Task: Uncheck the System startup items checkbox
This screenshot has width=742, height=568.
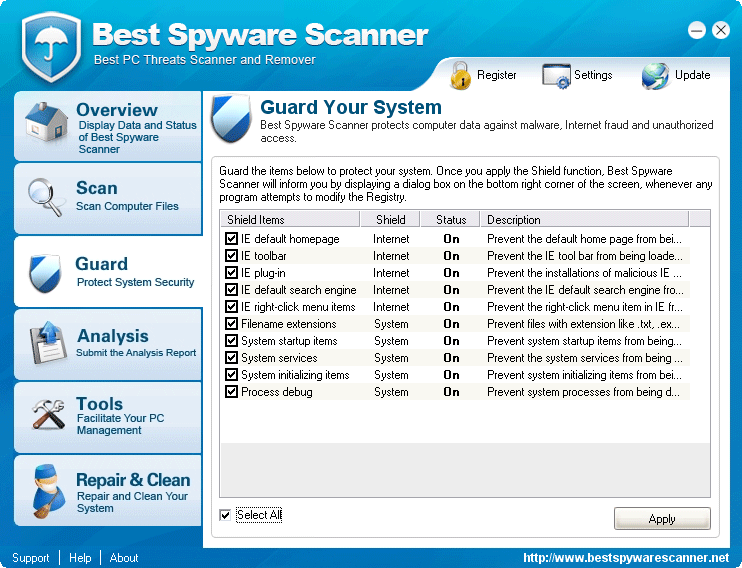Action: [x=231, y=341]
